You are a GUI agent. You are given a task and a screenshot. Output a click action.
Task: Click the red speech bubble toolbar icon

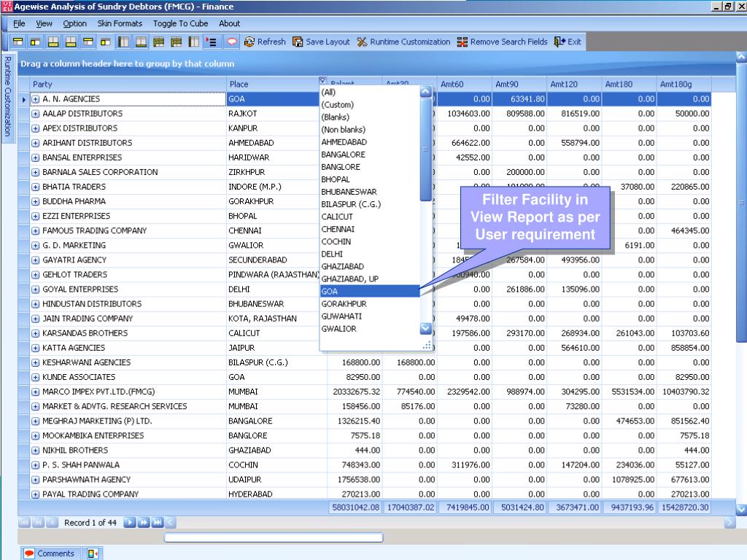pos(231,42)
